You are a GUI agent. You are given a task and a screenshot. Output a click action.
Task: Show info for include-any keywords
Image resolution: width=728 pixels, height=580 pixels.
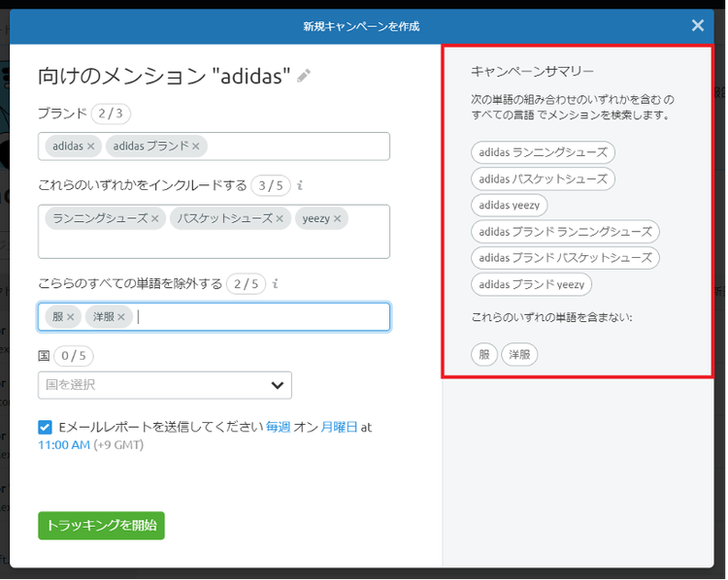[300, 185]
